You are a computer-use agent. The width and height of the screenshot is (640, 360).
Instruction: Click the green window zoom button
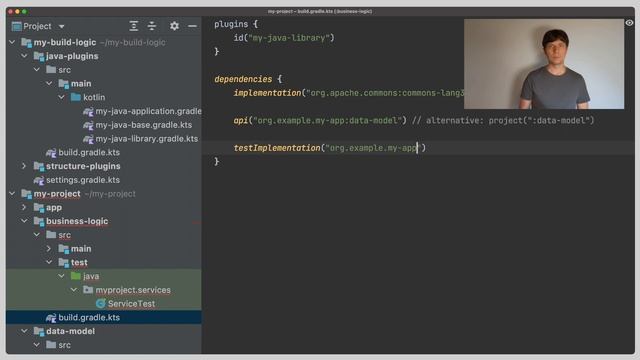[x=24, y=11]
